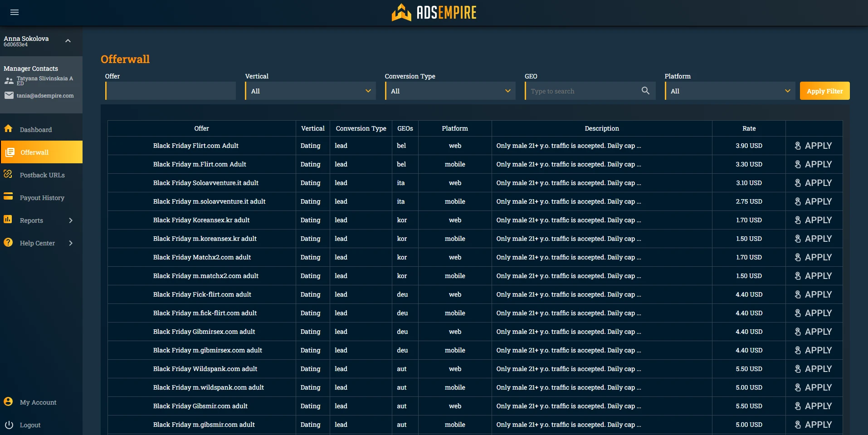868x435 pixels.
Task: Click the Help Center question icon
Action: pyautogui.click(x=8, y=242)
